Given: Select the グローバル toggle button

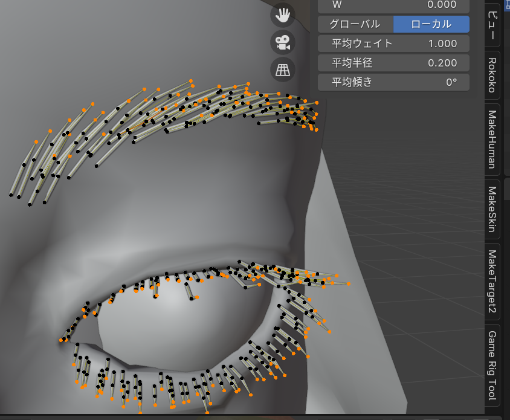Looking at the screenshot, I should click(x=355, y=24).
